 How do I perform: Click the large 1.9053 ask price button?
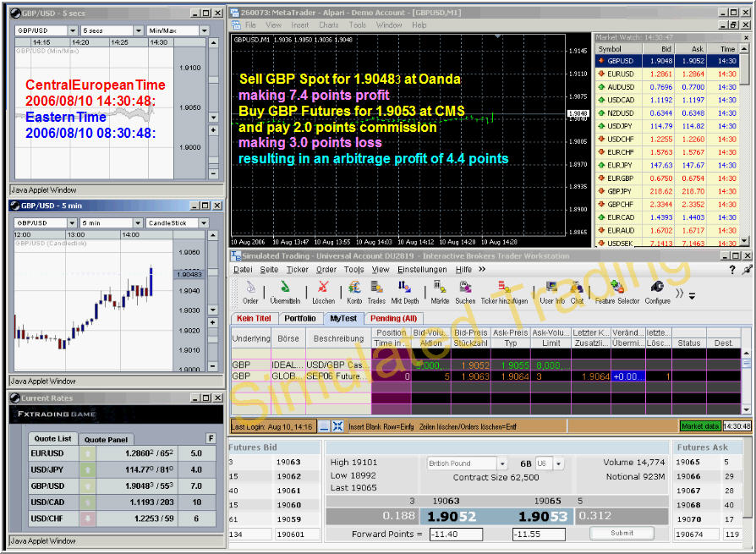542,517
